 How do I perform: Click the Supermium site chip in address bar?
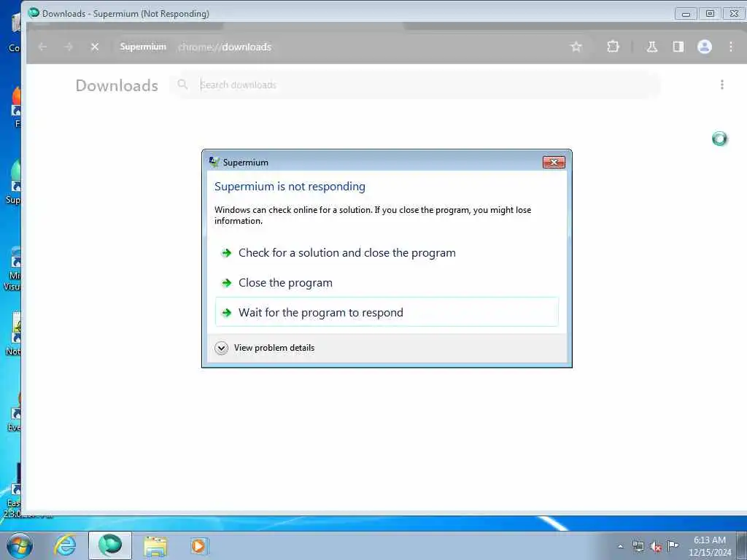(143, 47)
